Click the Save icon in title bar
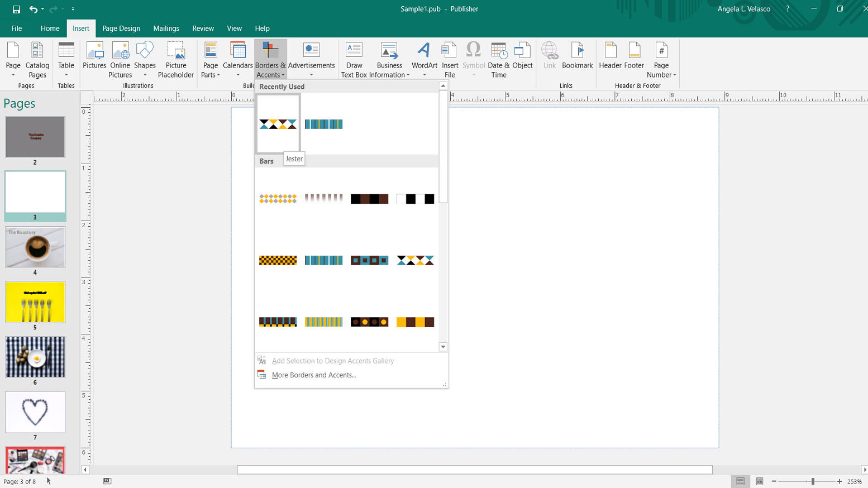 (x=16, y=9)
